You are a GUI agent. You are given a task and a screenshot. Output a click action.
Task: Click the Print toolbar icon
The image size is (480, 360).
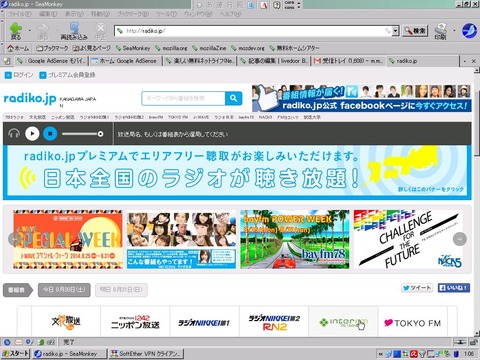click(x=441, y=31)
